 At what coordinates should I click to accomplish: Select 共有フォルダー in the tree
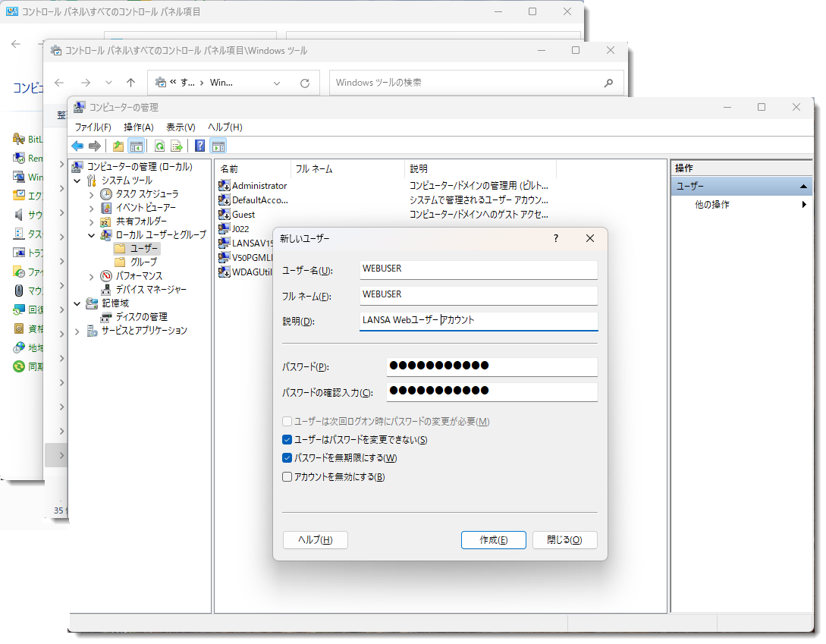(141, 221)
